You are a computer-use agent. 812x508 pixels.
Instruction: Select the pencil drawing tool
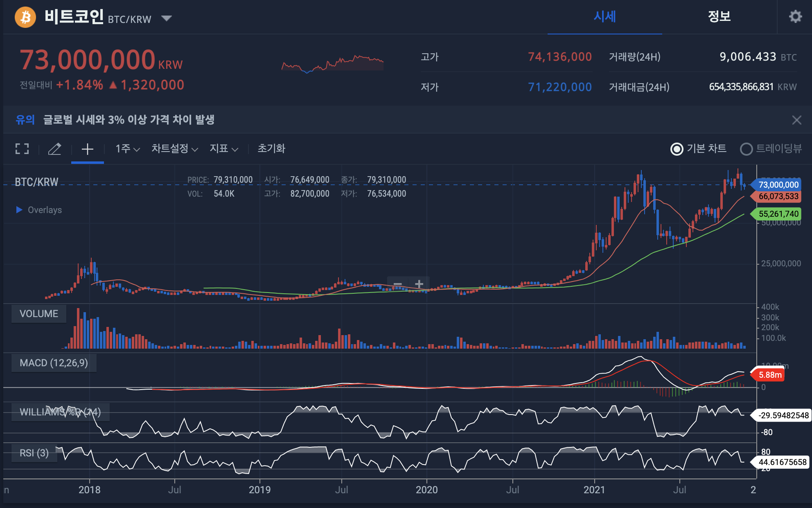tap(54, 149)
